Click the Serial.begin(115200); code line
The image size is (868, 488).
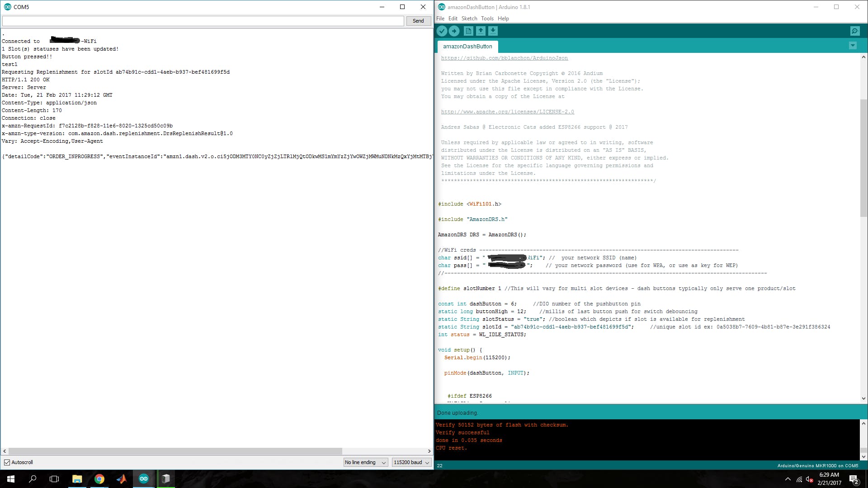477,357
